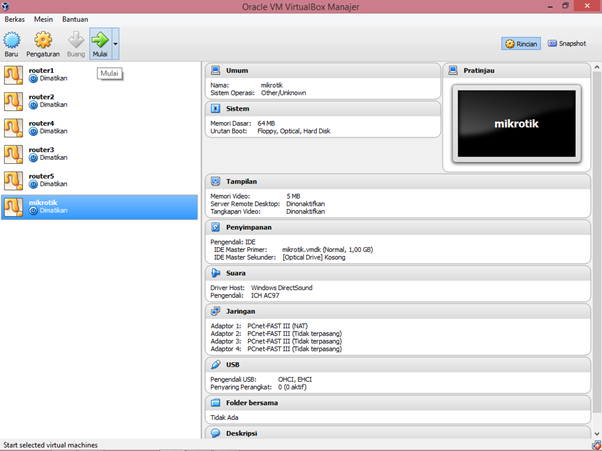This screenshot has width=602, height=451.
Task: Click Windows DirectSound driver value
Action: pyautogui.click(x=282, y=287)
